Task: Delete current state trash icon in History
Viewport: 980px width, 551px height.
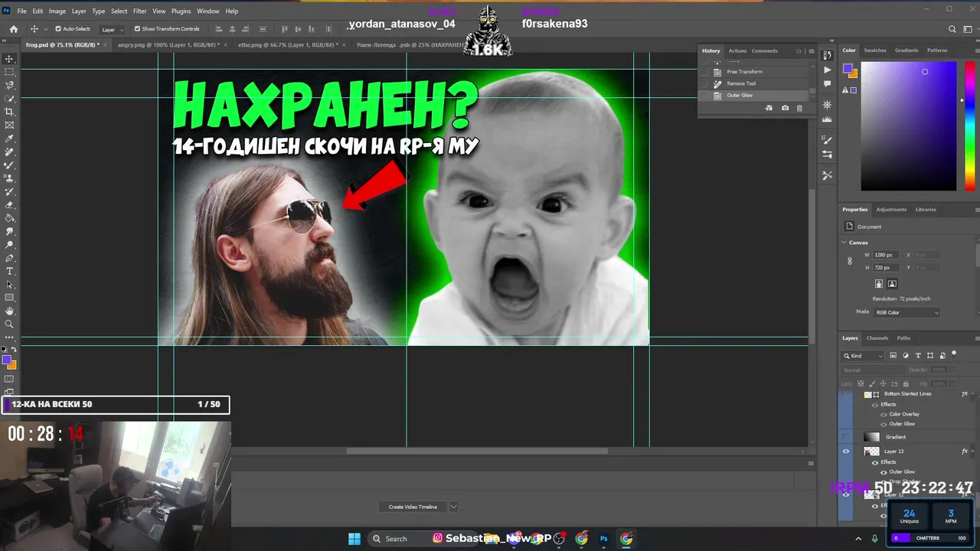Action: pos(799,108)
